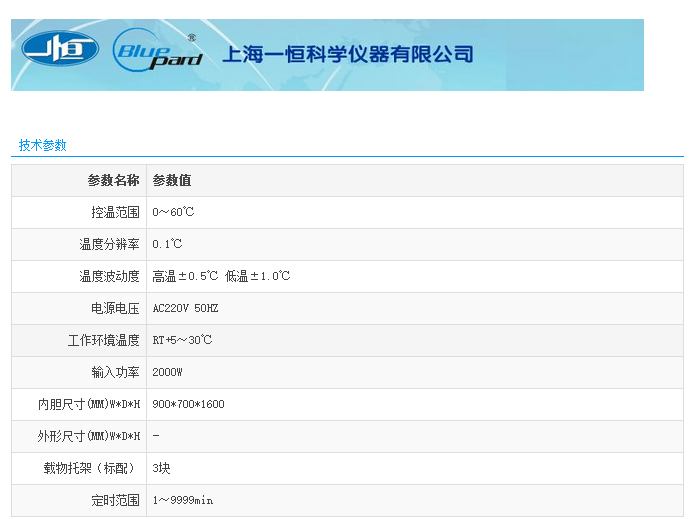This screenshot has height=519, width=693.
Task: Select the 电源电压 row label
Action: [115, 309]
